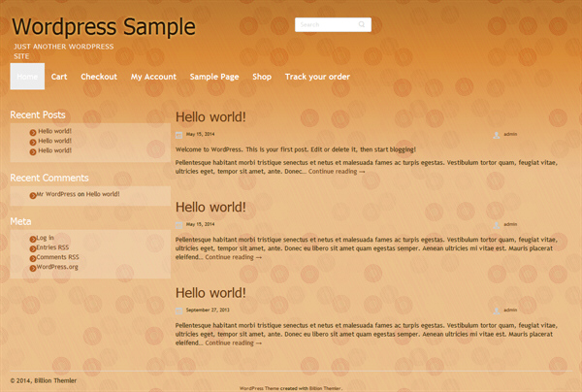Click the Meta widget heading

(x=20, y=221)
